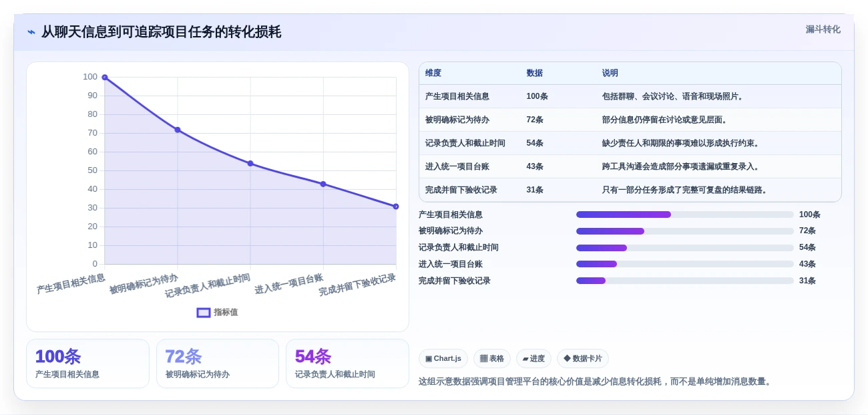Click the chart data point at 100
Image resolution: width=868 pixels, height=415 pixels.
pos(105,78)
